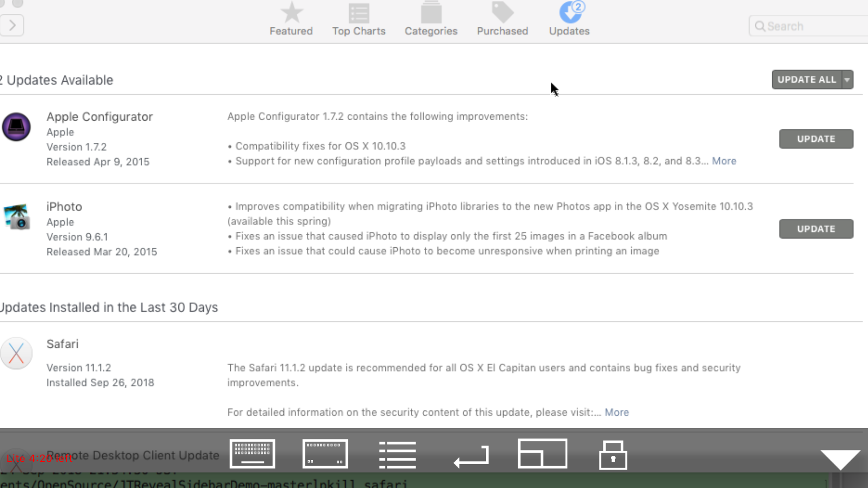
Task: Click the return arrow icon in remote toolbar
Action: (x=472, y=457)
